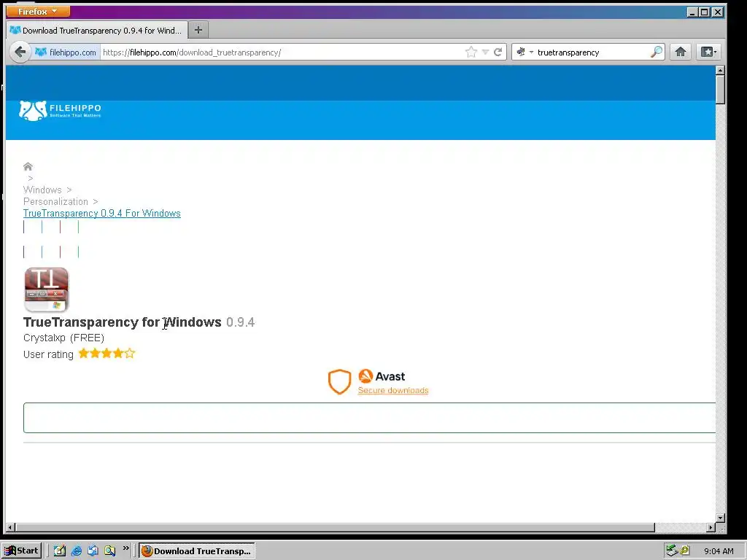Launch Internet Explorer from quick launch

coord(76,551)
